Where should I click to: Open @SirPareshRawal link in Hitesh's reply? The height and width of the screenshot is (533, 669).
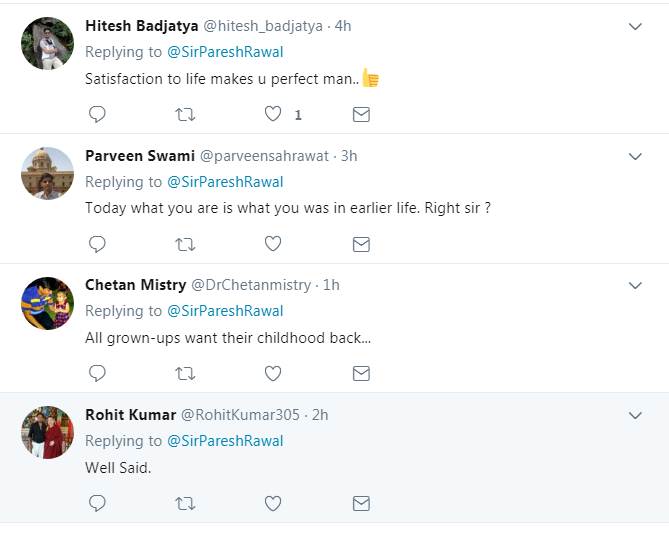(225, 52)
